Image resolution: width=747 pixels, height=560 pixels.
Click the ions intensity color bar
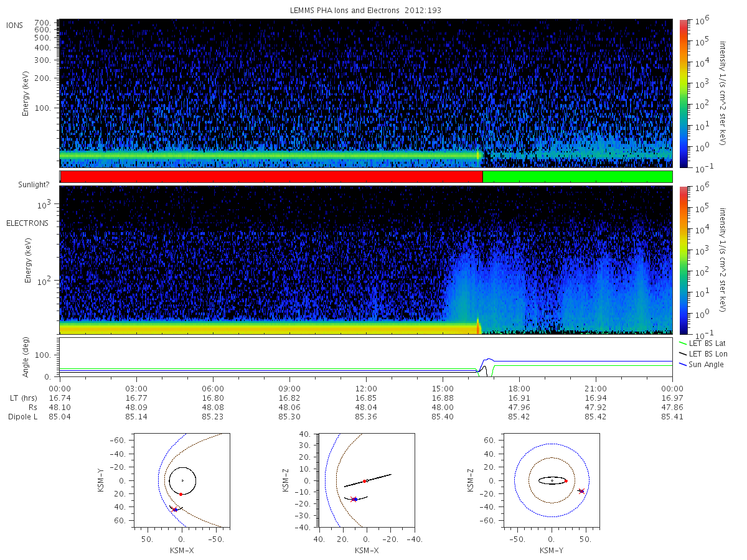[x=683, y=93]
